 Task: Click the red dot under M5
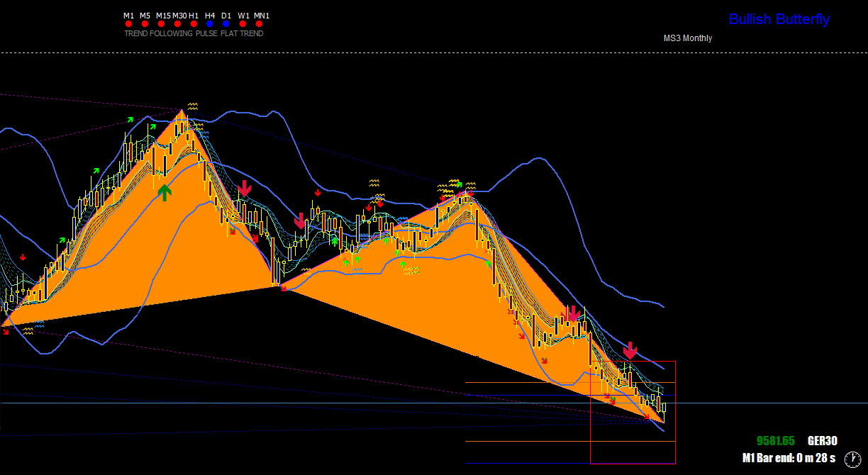(x=145, y=24)
